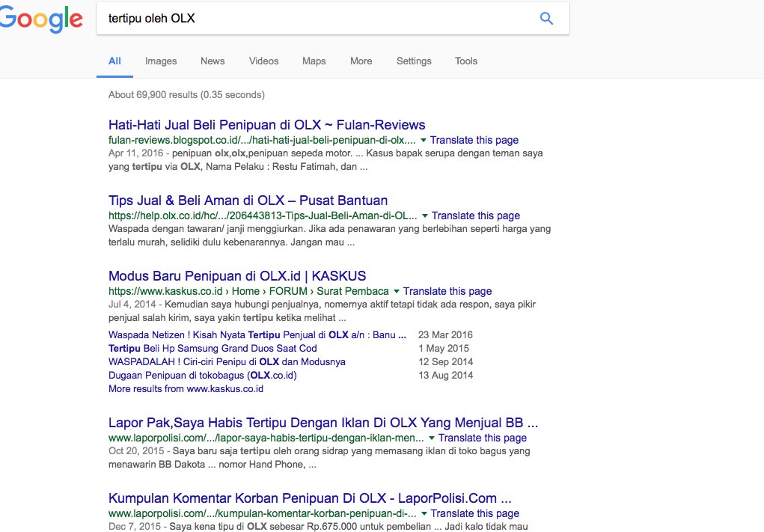Open 'Dugaan Penipuan di tokobagus' sitelink
The width and height of the screenshot is (764, 532).
point(202,376)
